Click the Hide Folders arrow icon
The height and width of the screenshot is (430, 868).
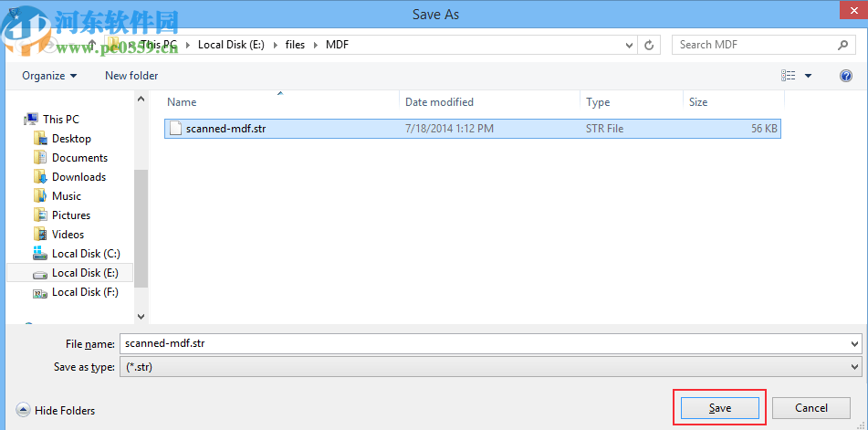coord(23,411)
